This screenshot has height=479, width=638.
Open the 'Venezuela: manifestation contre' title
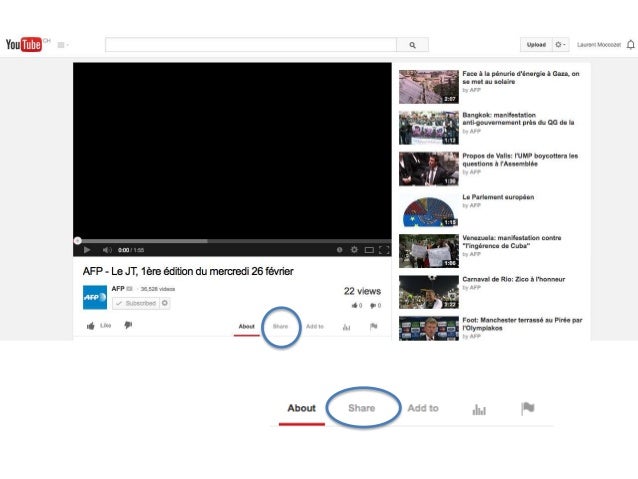click(x=512, y=242)
